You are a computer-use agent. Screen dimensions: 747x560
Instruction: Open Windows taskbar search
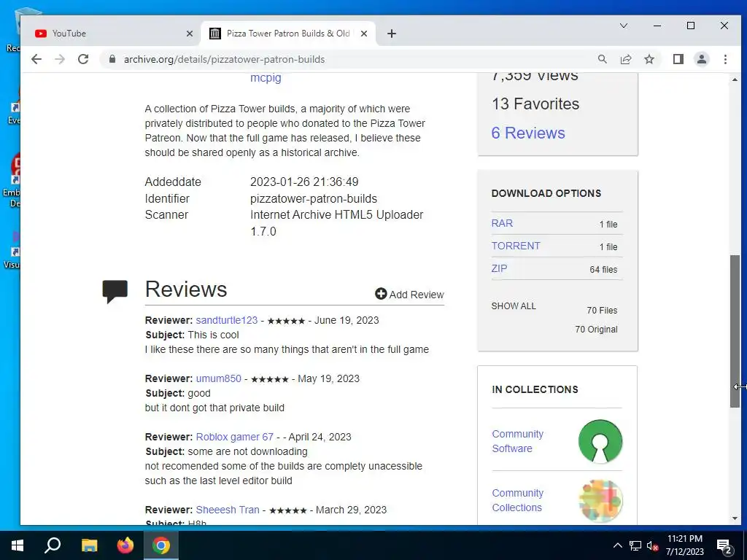(53, 545)
